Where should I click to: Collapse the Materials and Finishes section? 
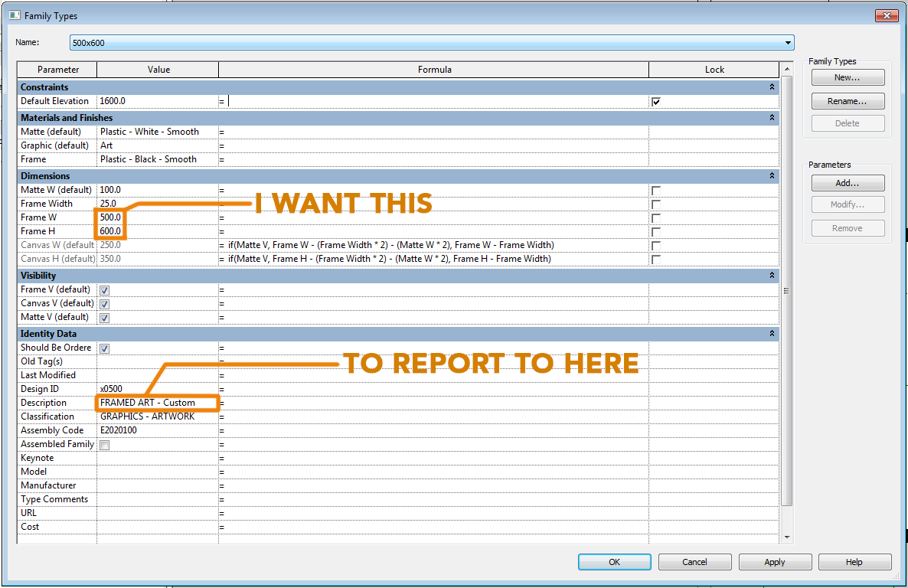771,117
